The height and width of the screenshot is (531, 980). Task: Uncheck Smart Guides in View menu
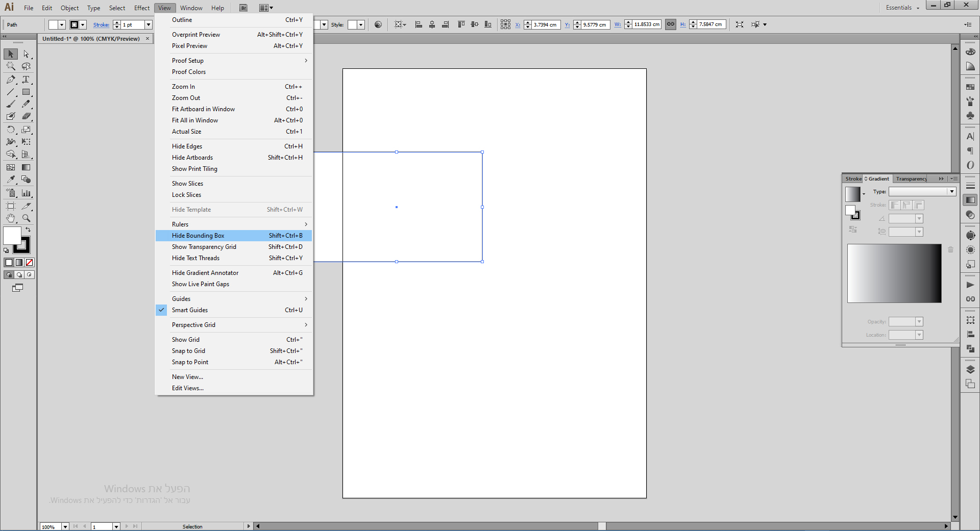click(x=190, y=310)
